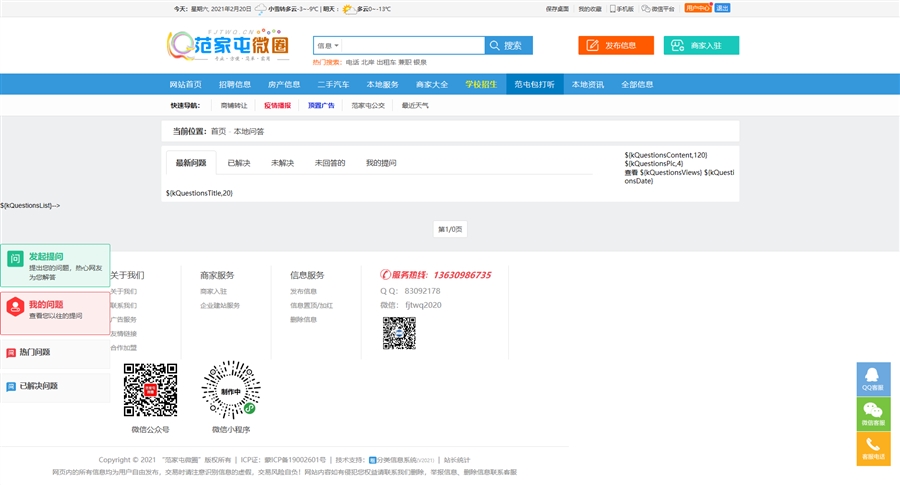900x485 pixels.
Task: Click the 用户中心 user center button
Action: click(698, 8)
